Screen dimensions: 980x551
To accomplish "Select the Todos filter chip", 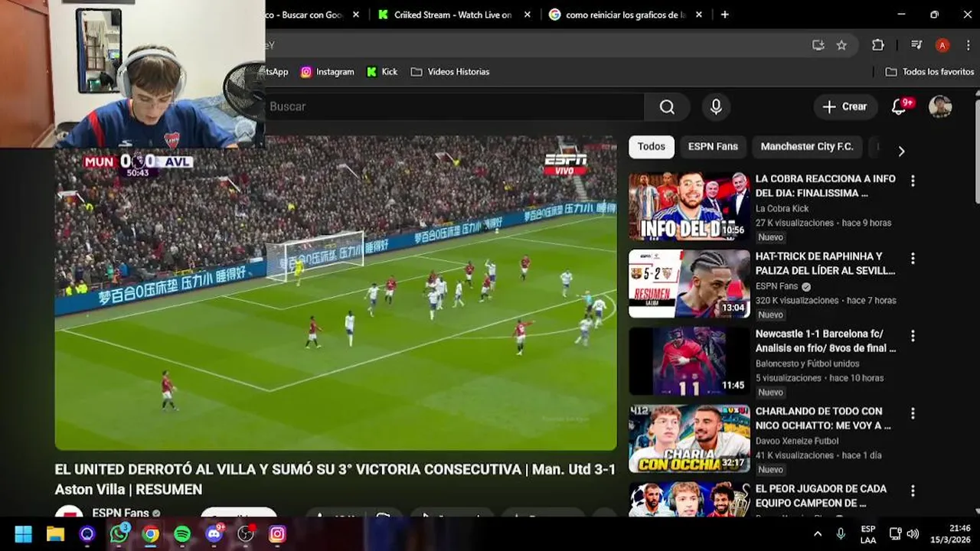I will click(x=652, y=147).
